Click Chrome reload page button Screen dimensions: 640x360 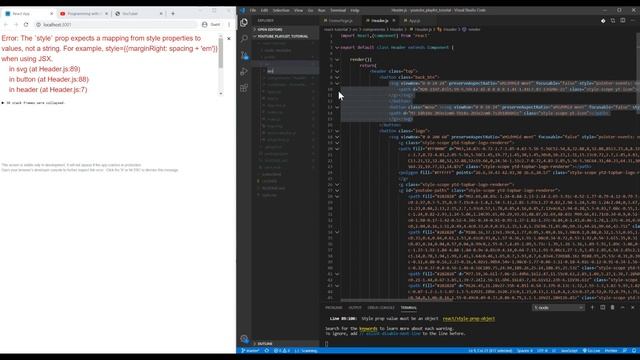click(x=26, y=24)
